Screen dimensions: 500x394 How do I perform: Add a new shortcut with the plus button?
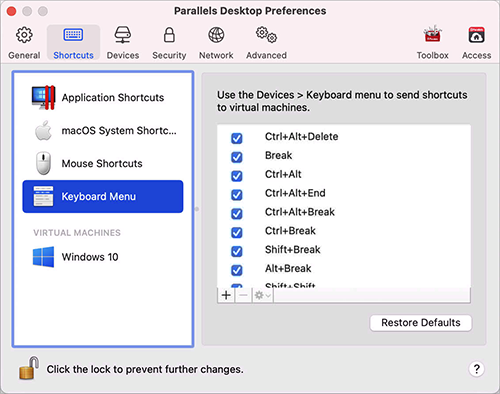tap(226, 295)
